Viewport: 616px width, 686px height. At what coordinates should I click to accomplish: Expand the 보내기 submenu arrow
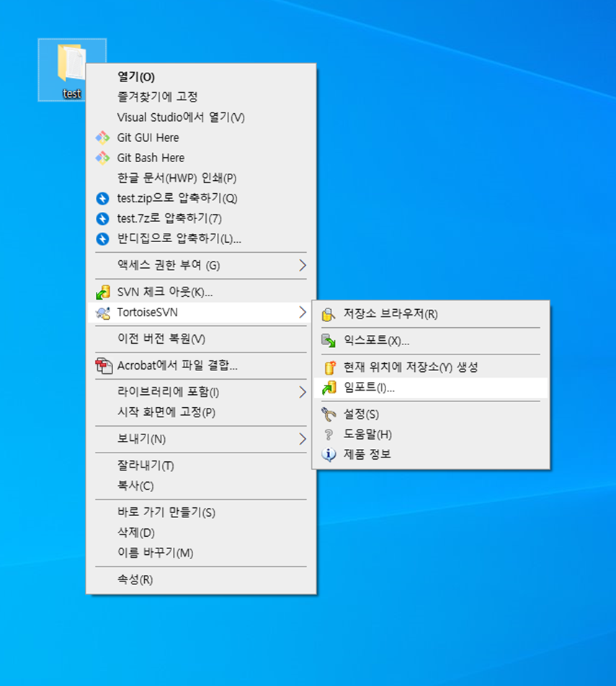pyautogui.click(x=303, y=439)
